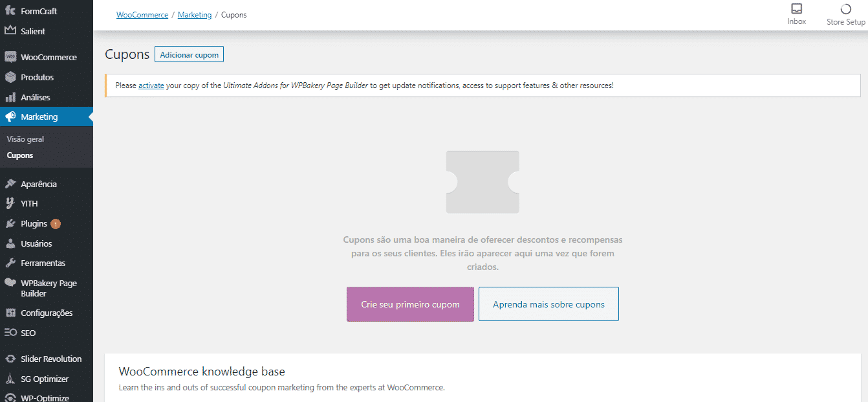Click the SG Optimizer icon

(x=10, y=379)
